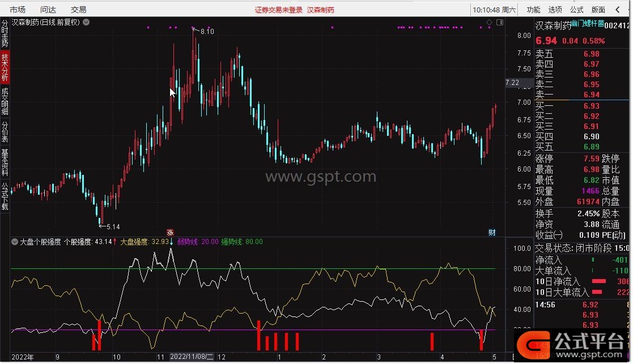
Task: Click the 10日大单流入 red bar
Action: (597, 292)
